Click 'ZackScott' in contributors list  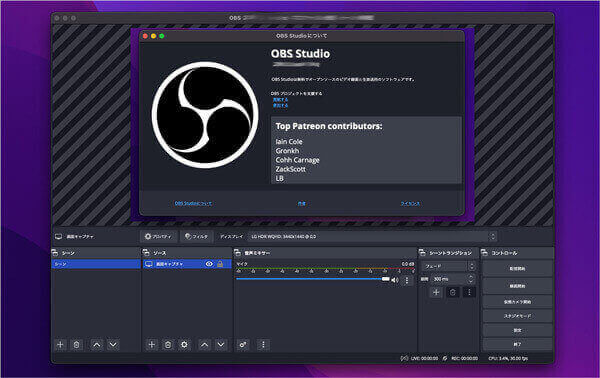pos(290,169)
